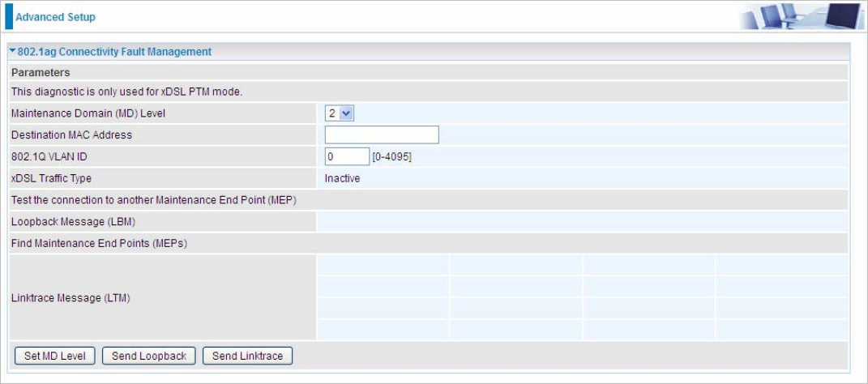Click the [0-4095] range hint

point(392,157)
